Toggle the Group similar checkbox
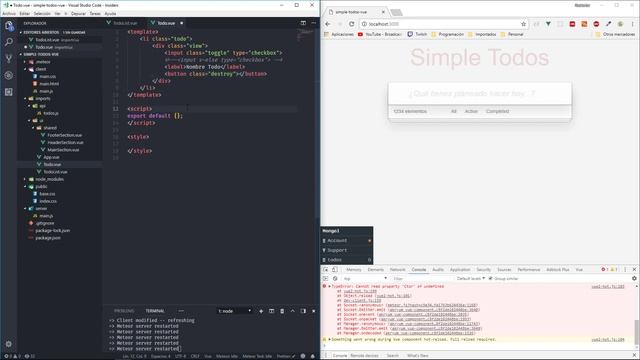 [x=491, y=278]
